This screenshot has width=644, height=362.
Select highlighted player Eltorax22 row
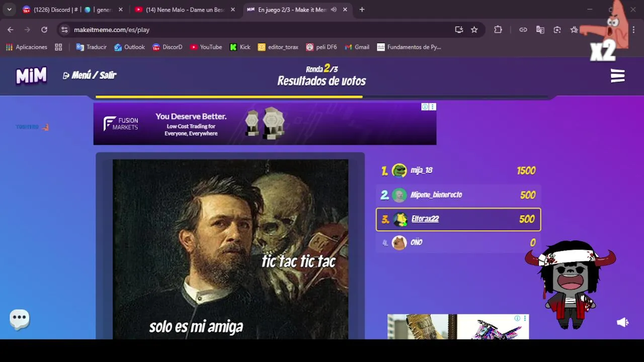(x=458, y=219)
